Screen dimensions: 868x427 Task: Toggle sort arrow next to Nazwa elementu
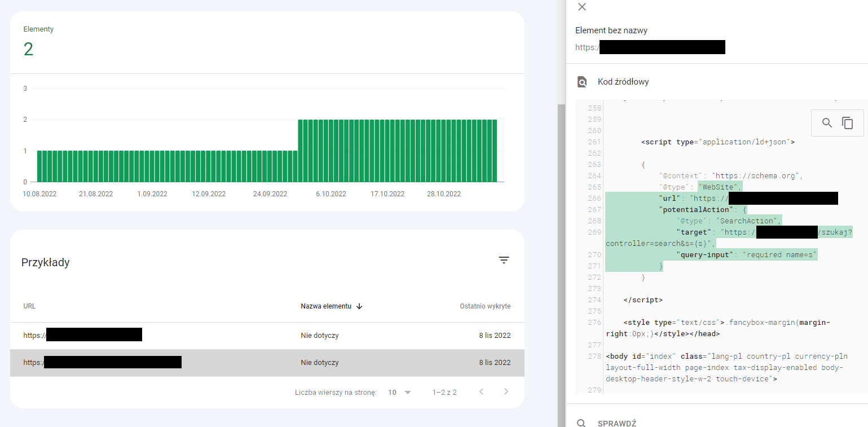[359, 306]
